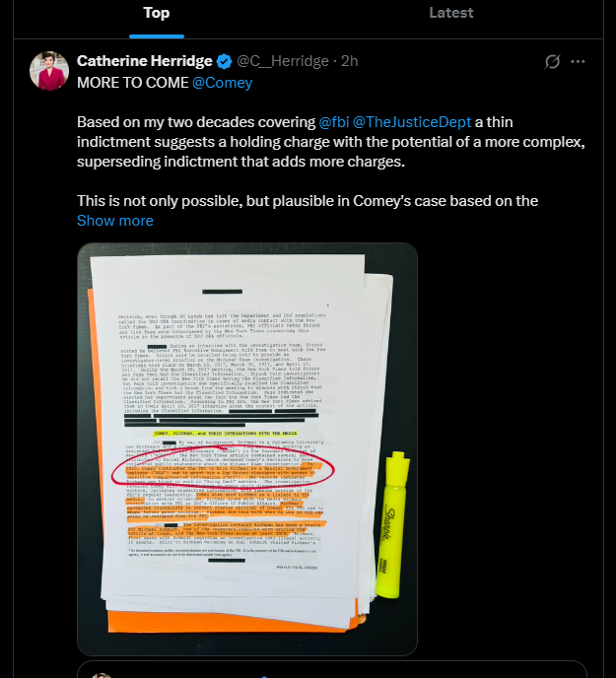Screen dimensions: 616x678
Task: Open Catherine Herridge's profile avatar
Action: pyautogui.click(x=49, y=71)
